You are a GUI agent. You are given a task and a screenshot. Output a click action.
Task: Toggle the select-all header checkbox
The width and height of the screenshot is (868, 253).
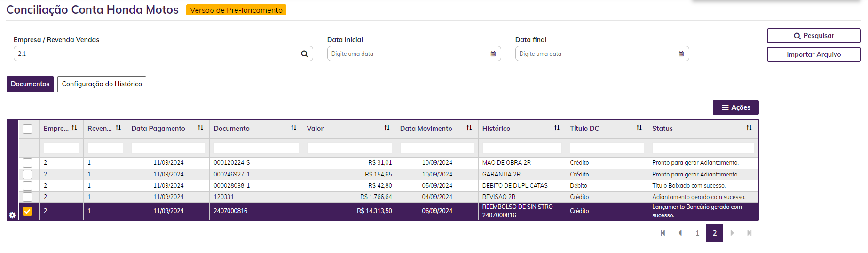[x=27, y=129]
